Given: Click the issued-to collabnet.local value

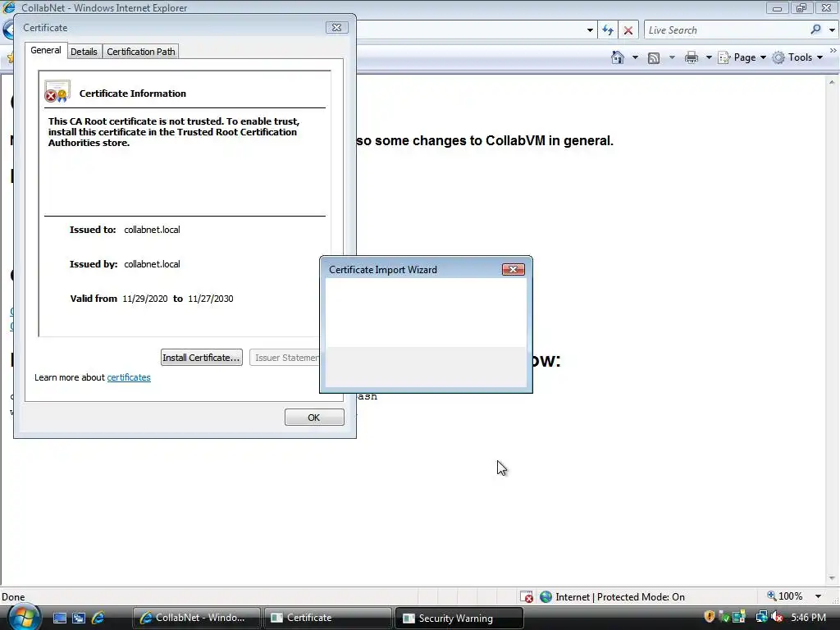Looking at the screenshot, I should point(152,230).
